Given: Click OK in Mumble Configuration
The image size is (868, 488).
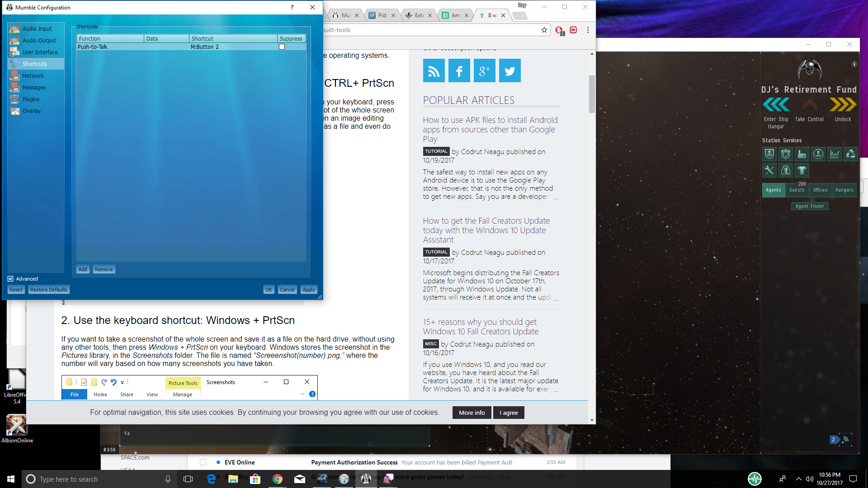Looking at the screenshot, I should coord(269,290).
